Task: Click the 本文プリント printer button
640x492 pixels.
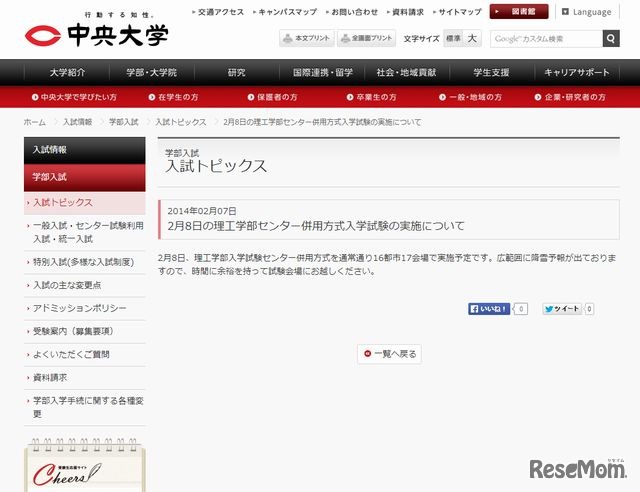Action: coord(307,38)
